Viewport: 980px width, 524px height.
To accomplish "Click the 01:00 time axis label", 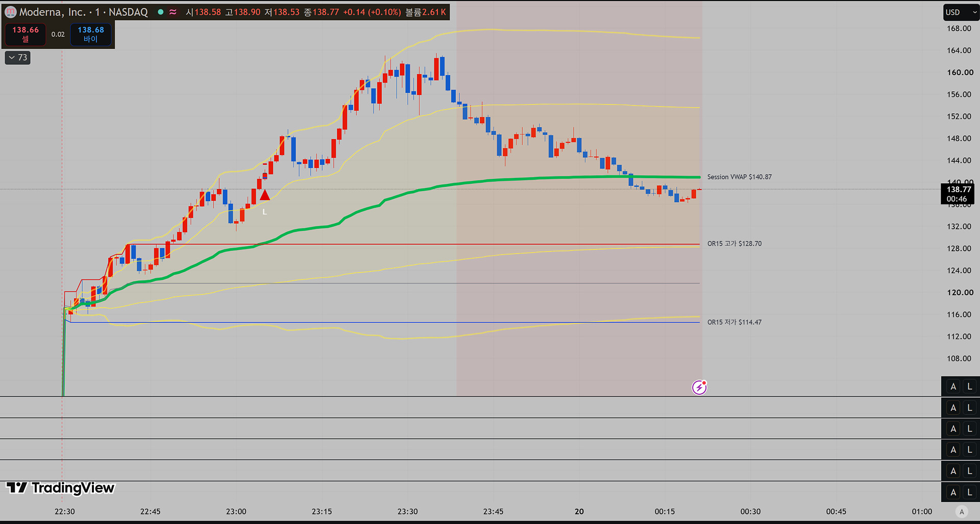I will [922, 512].
